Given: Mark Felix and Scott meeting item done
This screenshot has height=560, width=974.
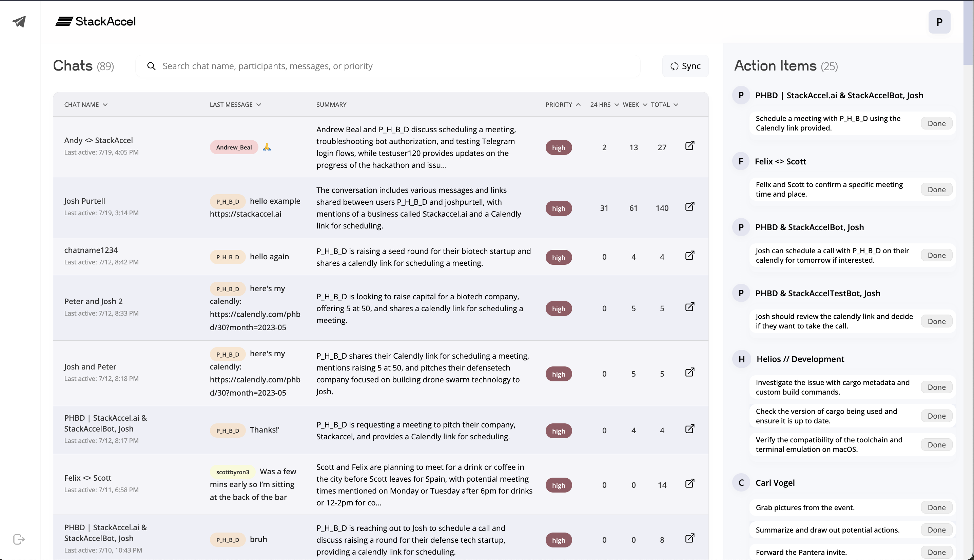Looking at the screenshot, I should (936, 189).
